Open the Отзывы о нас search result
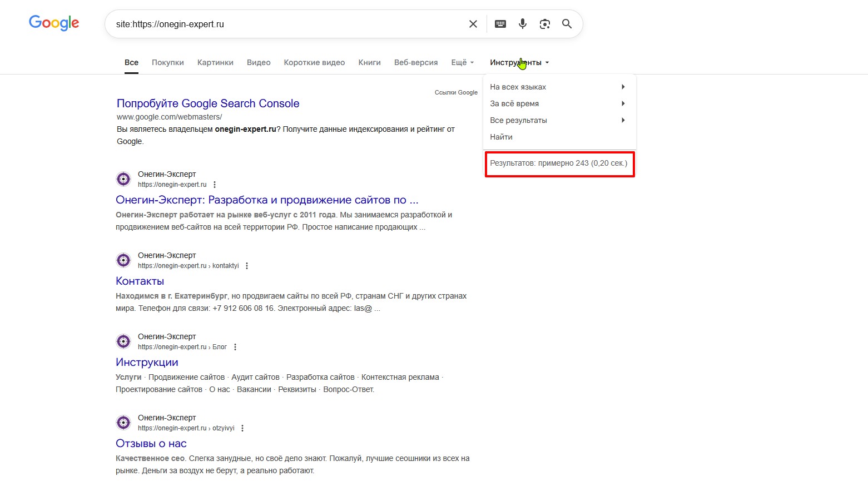 click(x=151, y=444)
